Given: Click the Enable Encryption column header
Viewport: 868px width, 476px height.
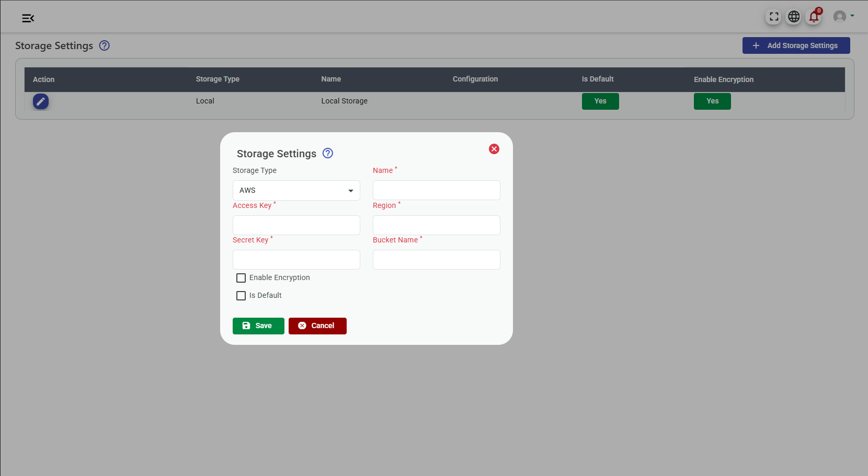Looking at the screenshot, I should point(724,79).
